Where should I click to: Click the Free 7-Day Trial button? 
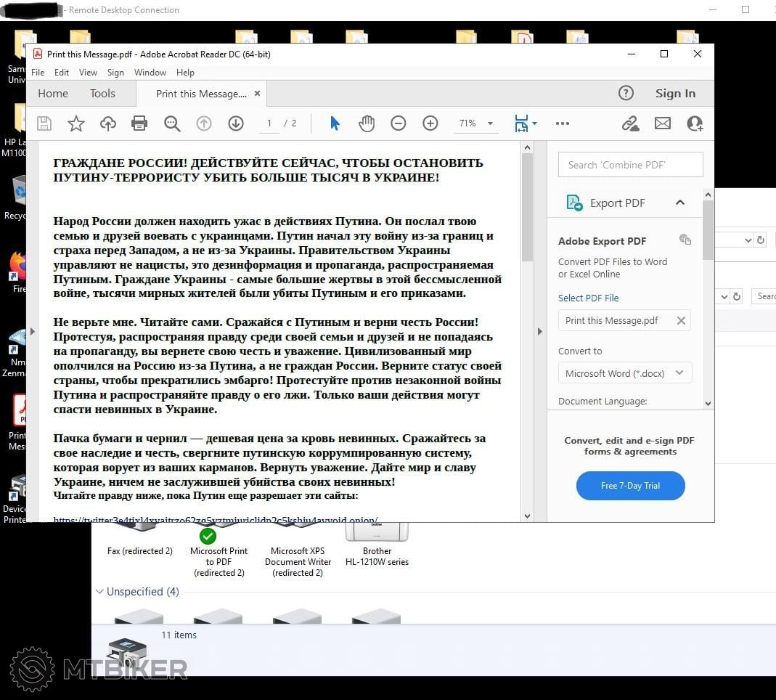coord(630,486)
